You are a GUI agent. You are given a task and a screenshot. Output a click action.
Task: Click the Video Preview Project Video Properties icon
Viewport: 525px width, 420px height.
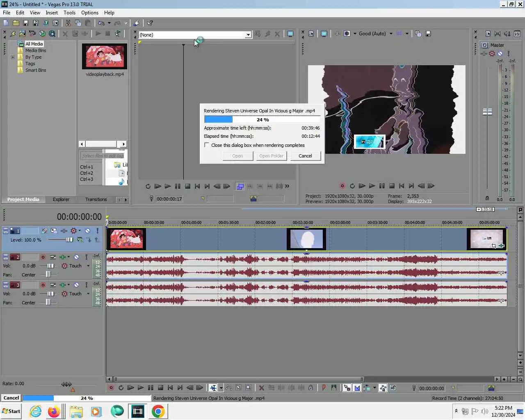pos(311,34)
